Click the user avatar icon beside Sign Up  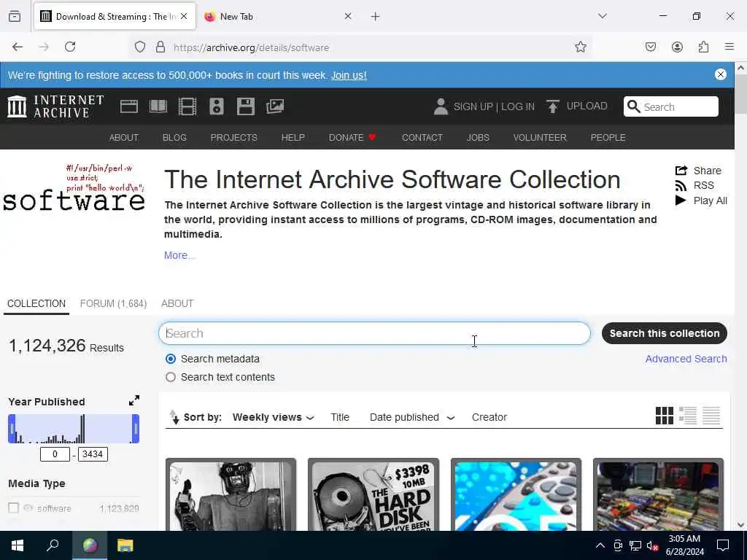tap(441, 106)
